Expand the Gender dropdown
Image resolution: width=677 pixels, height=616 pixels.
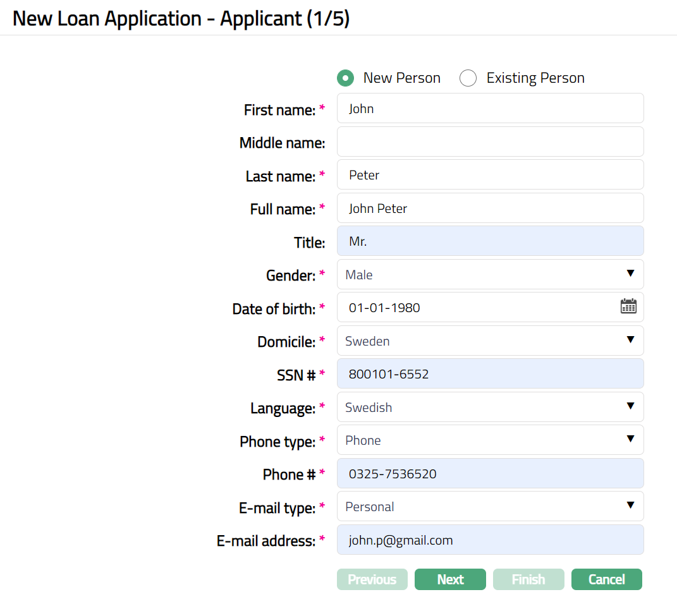(490, 274)
